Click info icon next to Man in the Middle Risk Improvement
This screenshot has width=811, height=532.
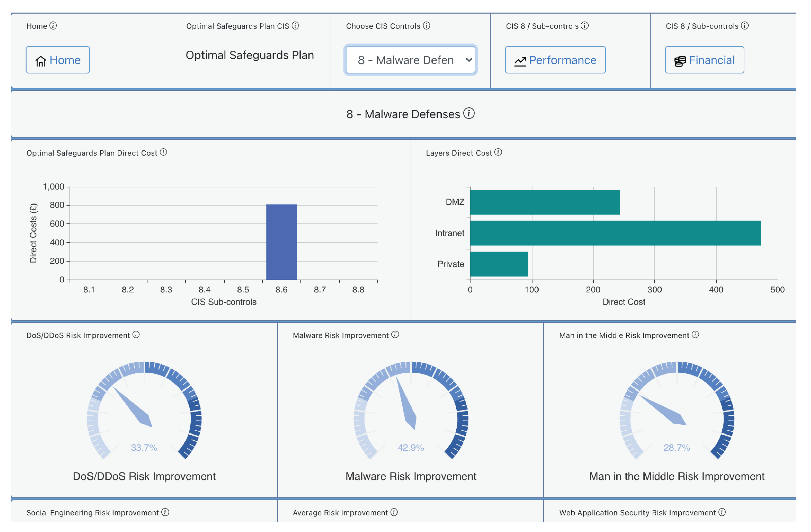click(x=695, y=335)
